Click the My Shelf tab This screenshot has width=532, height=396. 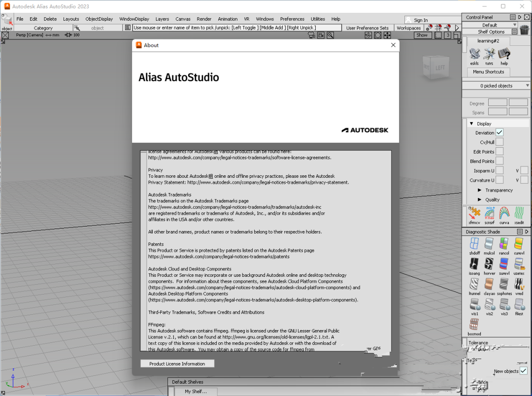(x=196, y=391)
